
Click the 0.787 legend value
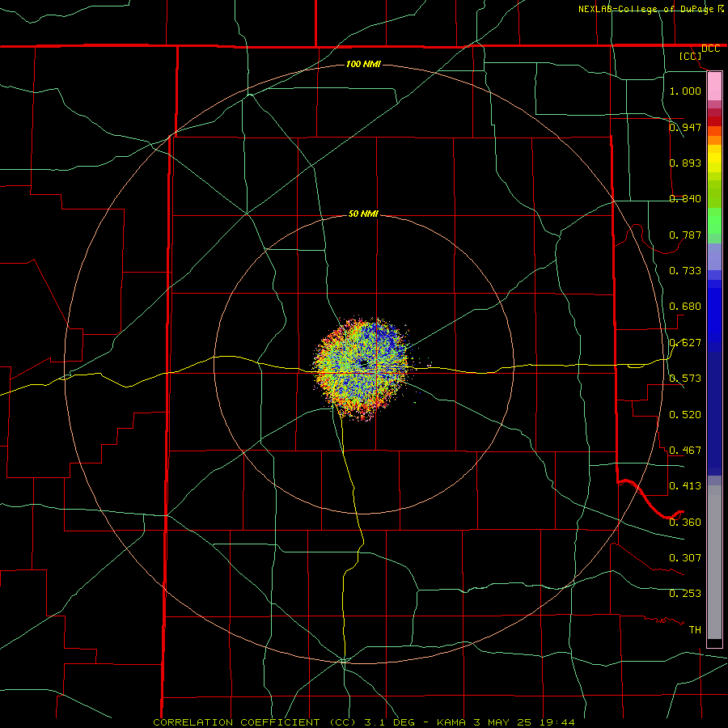tap(685, 235)
